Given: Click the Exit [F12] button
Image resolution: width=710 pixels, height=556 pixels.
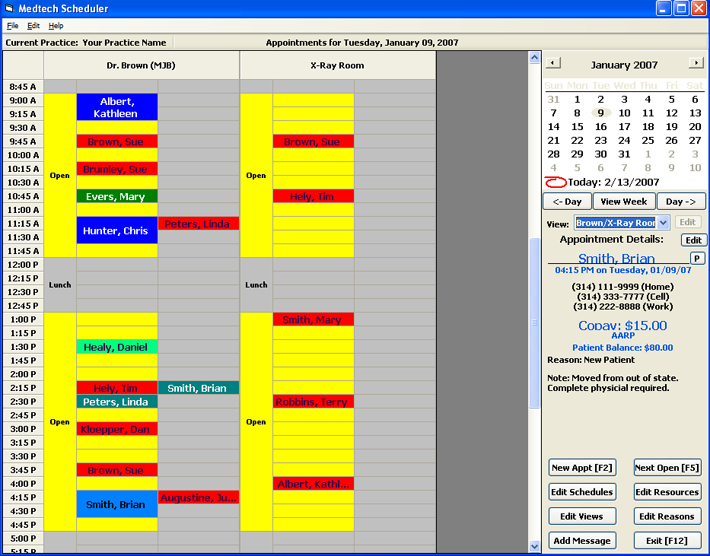Looking at the screenshot, I should click(667, 541).
